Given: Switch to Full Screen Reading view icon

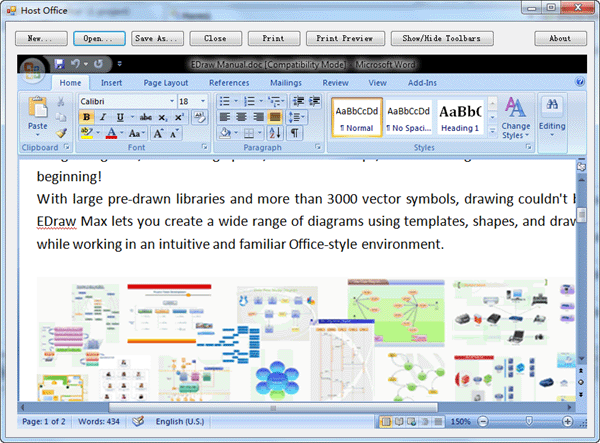Looking at the screenshot, I should 399,422.
